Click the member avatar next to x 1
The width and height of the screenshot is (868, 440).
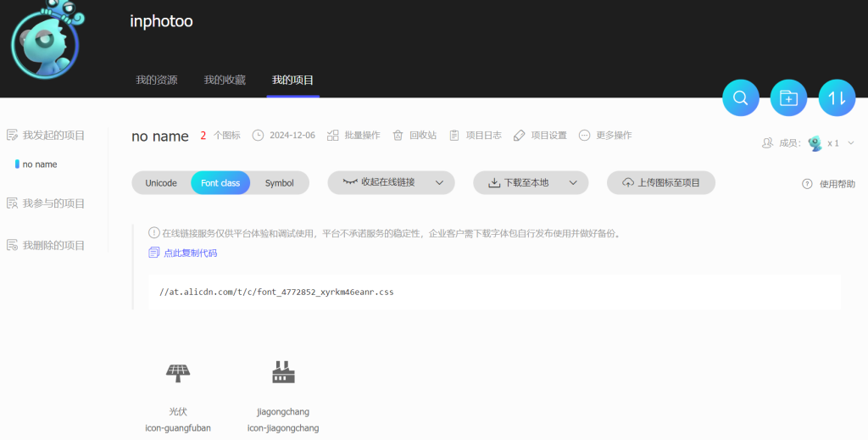(x=815, y=143)
